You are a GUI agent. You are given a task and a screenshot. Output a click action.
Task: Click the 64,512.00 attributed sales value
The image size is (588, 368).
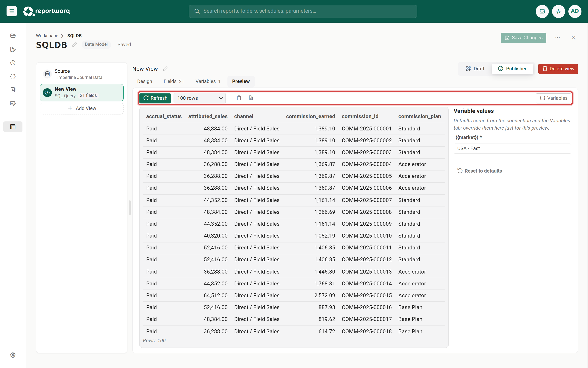click(216, 295)
